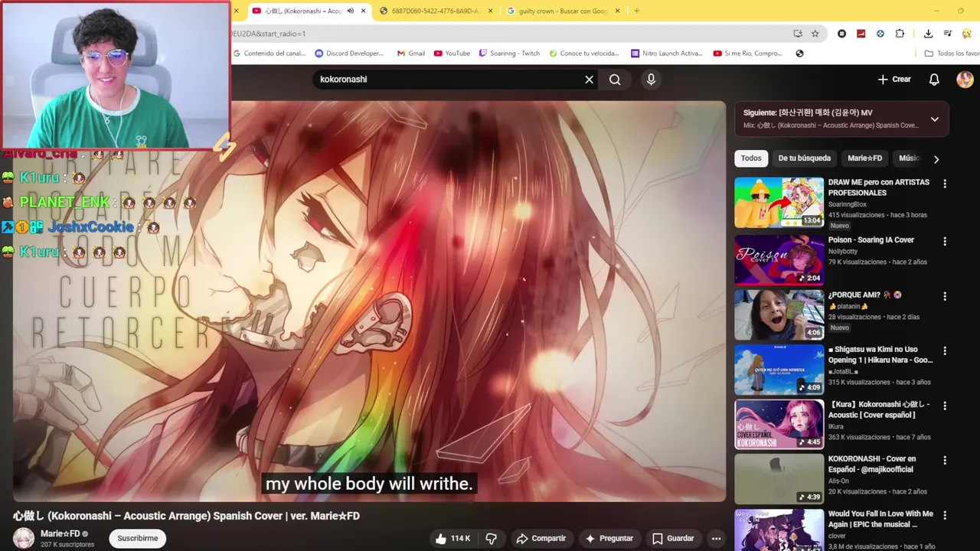
Task: Open the Gmail bookmark
Action: point(411,54)
